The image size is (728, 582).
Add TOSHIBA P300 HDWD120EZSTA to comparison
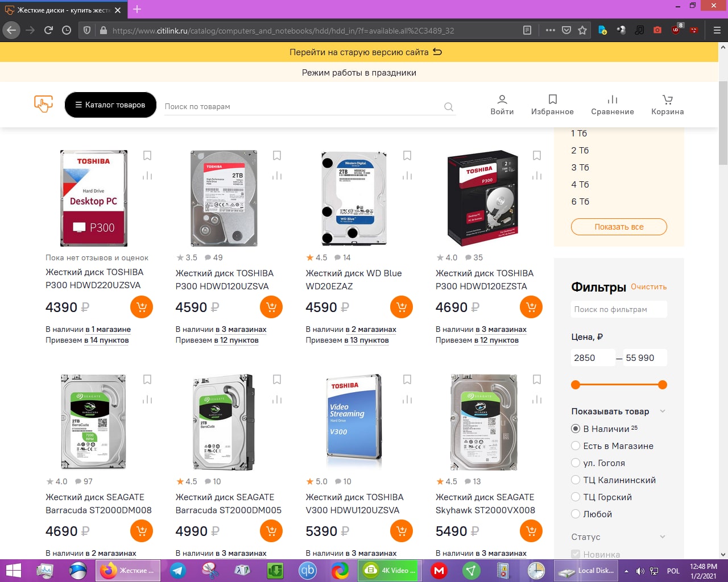537,176
